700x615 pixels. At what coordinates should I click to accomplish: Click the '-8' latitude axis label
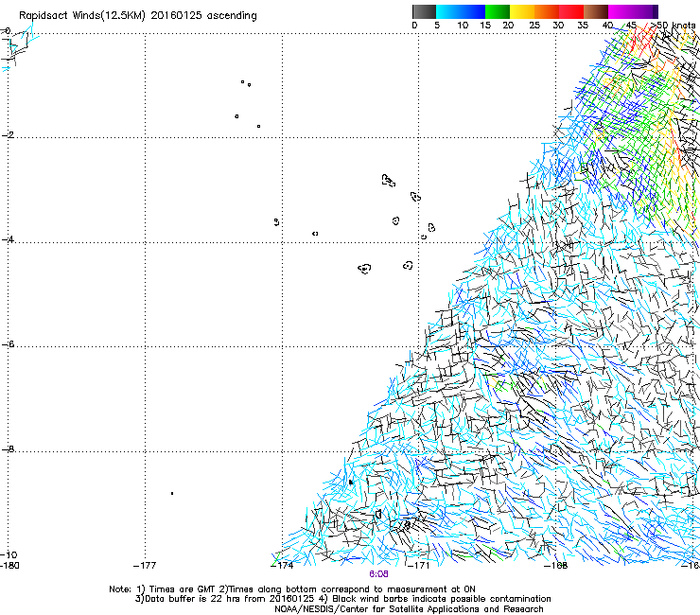(x=8, y=449)
